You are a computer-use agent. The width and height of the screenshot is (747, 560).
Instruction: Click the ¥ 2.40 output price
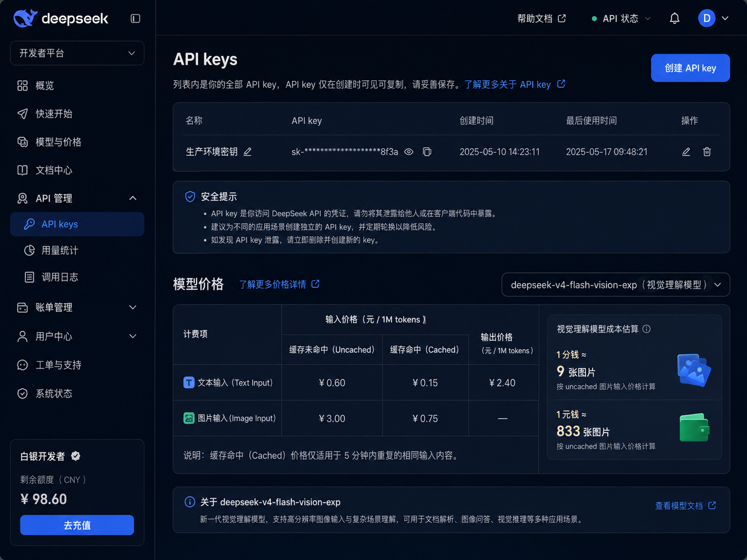pyautogui.click(x=502, y=383)
